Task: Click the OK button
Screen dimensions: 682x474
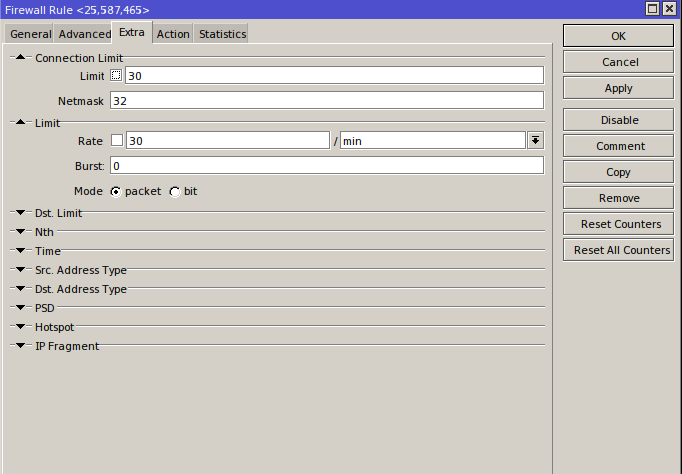Action: click(x=618, y=36)
